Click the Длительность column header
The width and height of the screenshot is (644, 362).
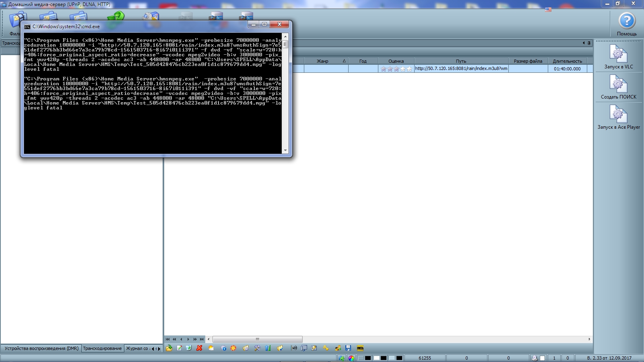[567, 61]
